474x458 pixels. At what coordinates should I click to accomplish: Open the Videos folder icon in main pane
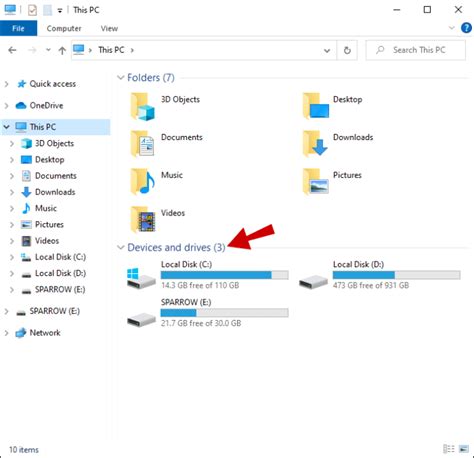(143, 219)
